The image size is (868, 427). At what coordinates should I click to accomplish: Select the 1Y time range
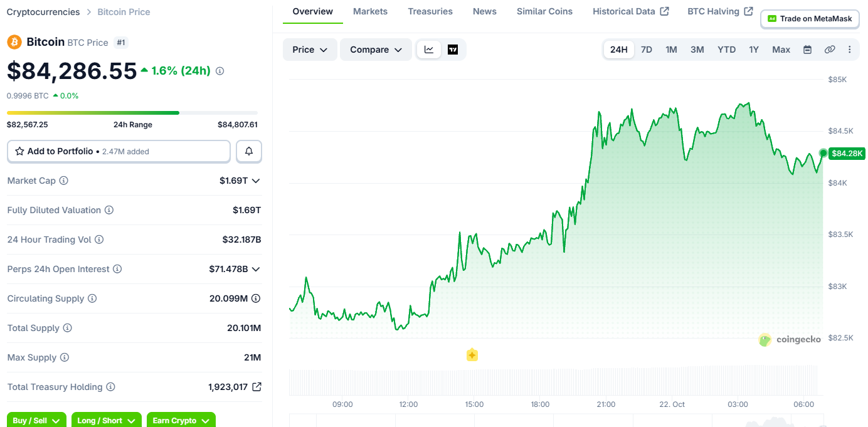[x=754, y=50]
